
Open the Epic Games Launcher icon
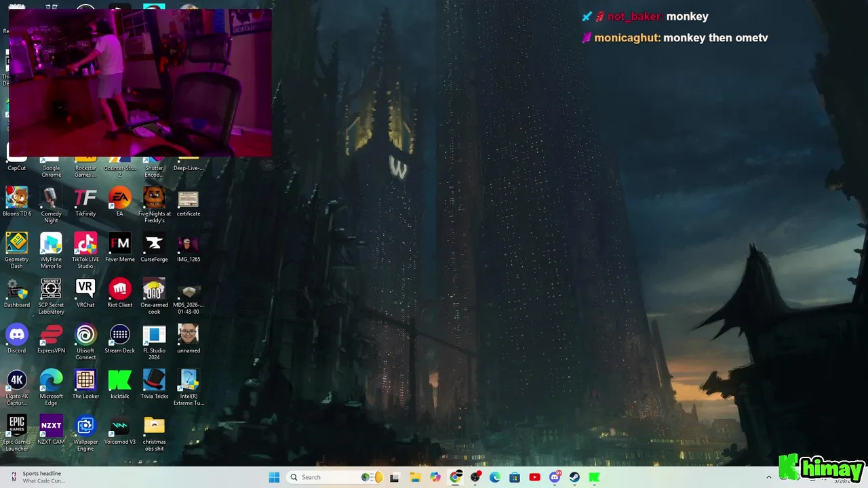(17, 432)
